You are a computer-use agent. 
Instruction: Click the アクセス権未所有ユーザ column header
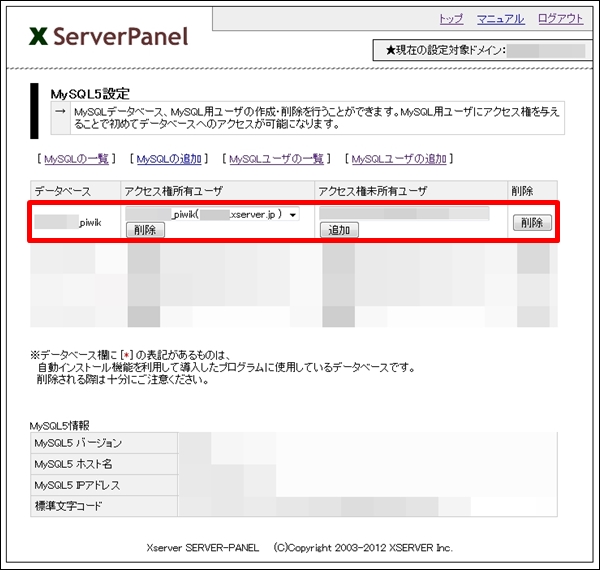(411, 191)
